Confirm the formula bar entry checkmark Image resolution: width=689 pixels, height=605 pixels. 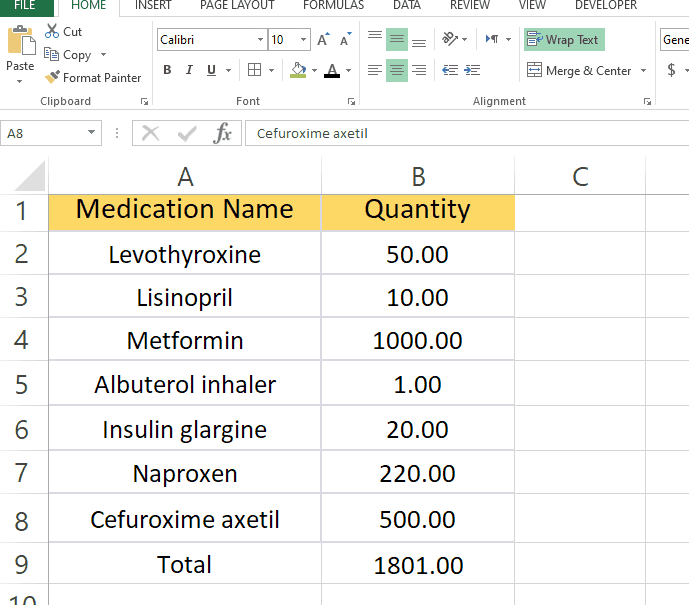(x=187, y=133)
